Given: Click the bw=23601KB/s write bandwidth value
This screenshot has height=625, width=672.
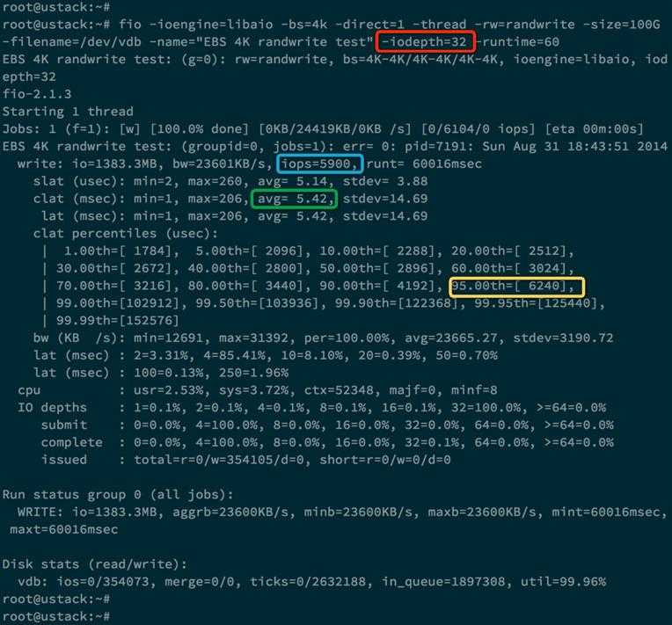Looking at the screenshot, I should pos(222,164).
